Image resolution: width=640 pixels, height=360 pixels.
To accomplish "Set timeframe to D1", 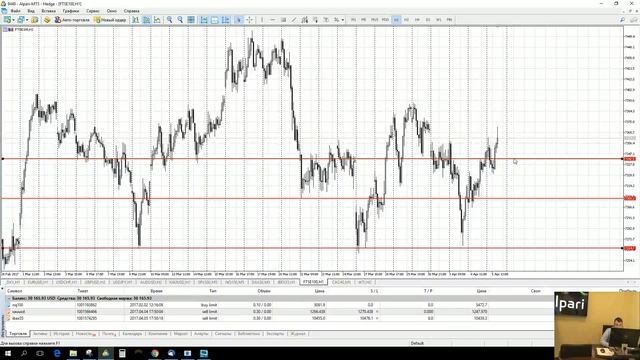I will (x=428, y=20).
